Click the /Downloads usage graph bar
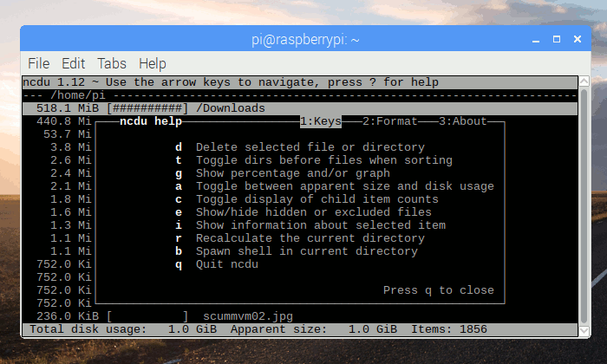Image resolution: width=607 pixels, height=364 pixels. tap(147, 108)
